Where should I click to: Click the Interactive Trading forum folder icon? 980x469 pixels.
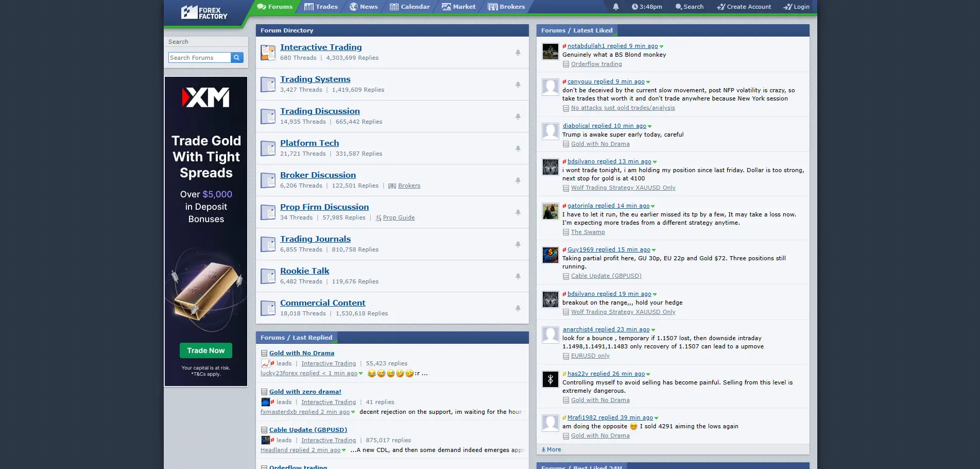[x=268, y=53]
